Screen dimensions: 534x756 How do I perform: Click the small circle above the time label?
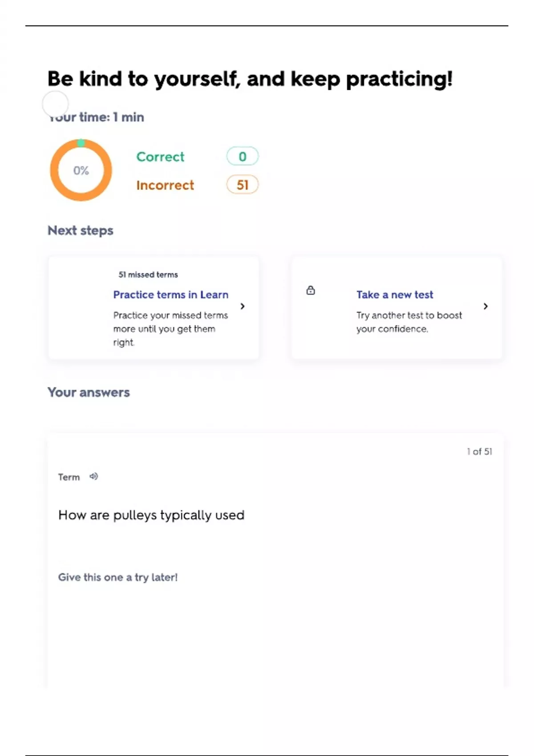click(x=55, y=104)
